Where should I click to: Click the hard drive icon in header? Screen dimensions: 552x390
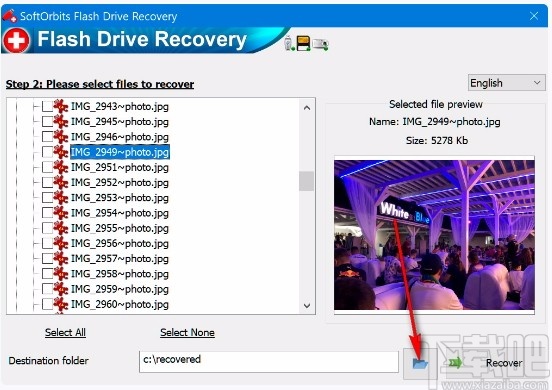pyautogui.click(x=320, y=45)
